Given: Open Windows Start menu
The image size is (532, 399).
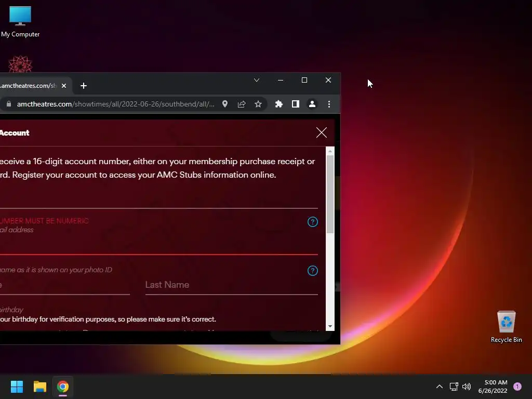Looking at the screenshot, I should pyautogui.click(x=17, y=387).
